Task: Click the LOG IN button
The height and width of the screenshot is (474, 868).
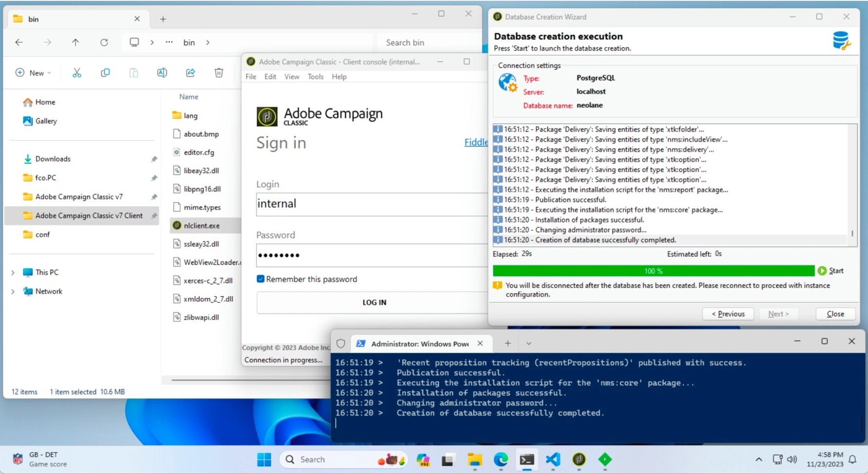Action: click(372, 303)
